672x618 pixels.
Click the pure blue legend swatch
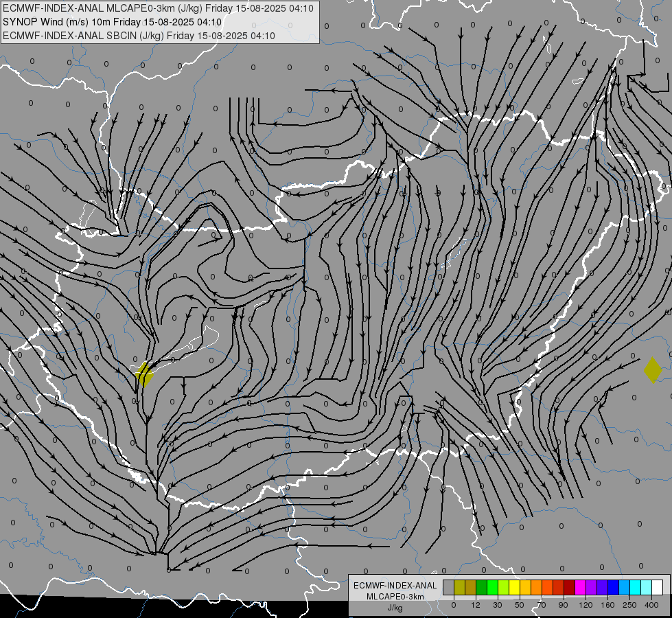coord(613,587)
